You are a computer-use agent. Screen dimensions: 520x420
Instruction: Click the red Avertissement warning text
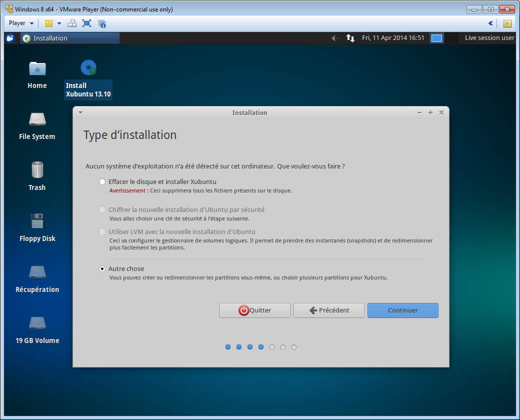127,191
